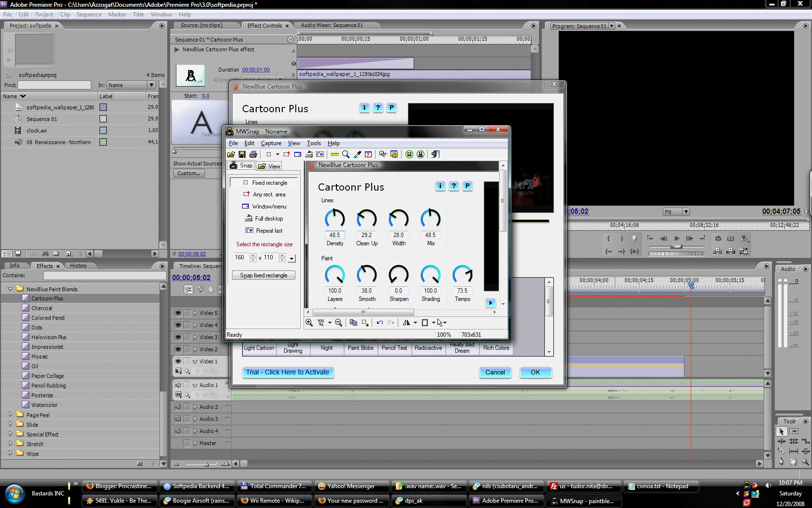Open the MWSnap zoom magnifier tool
The width and height of the screenshot is (812, 508).
346,154
